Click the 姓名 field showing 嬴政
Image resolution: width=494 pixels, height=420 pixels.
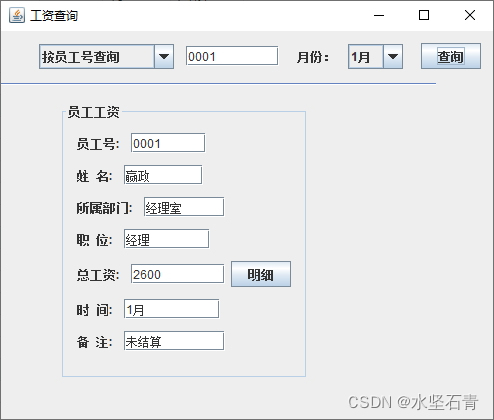tap(163, 174)
